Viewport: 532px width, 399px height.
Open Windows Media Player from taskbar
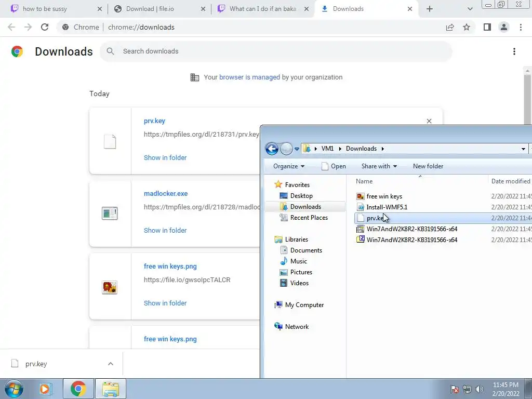pos(45,389)
